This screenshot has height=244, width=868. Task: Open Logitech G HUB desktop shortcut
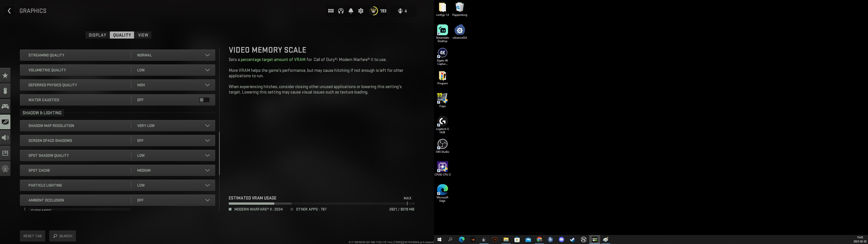tap(442, 125)
